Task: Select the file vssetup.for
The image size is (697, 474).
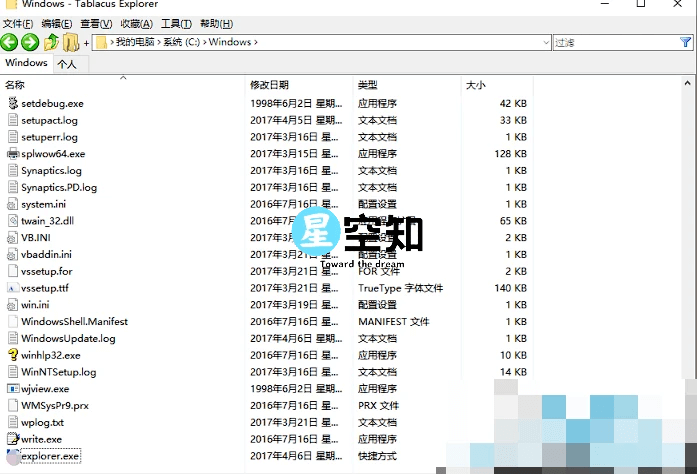Action: click(x=47, y=271)
